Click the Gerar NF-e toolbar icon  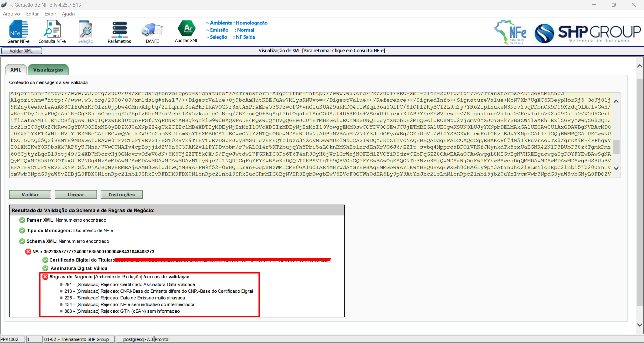pyautogui.click(x=18, y=30)
